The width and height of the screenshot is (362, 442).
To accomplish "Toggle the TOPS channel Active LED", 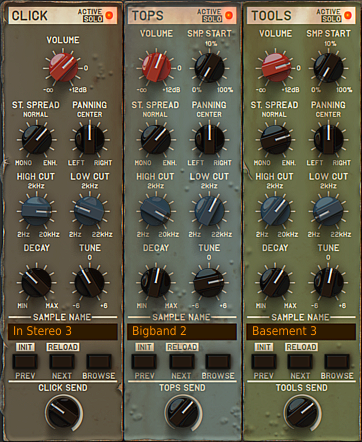I will tap(229, 15).
